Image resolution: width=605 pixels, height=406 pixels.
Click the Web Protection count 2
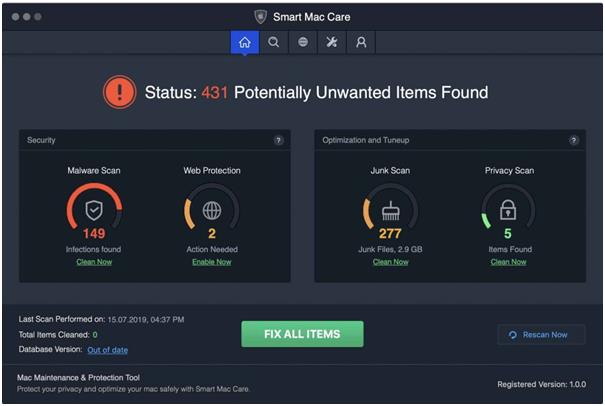212,233
